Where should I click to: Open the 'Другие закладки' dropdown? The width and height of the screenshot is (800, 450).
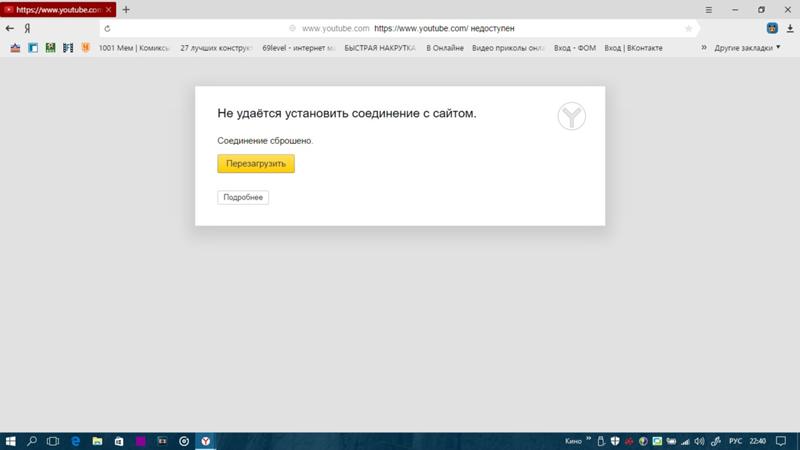pos(747,48)
